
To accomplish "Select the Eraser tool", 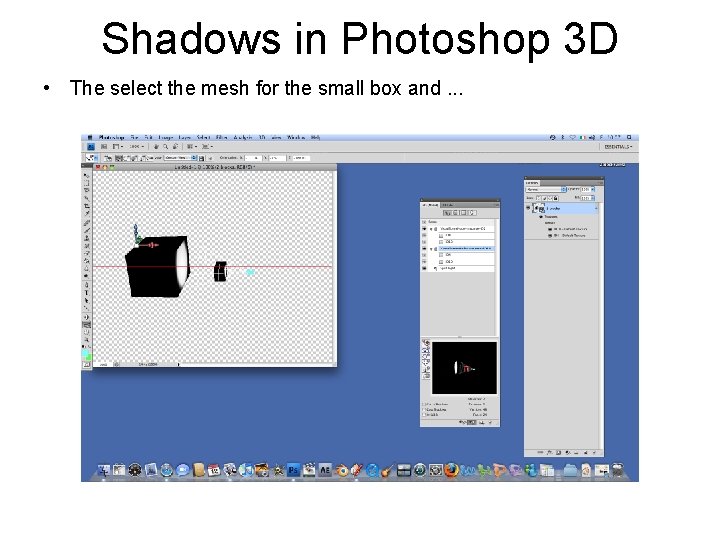I will tap(86, 253).
